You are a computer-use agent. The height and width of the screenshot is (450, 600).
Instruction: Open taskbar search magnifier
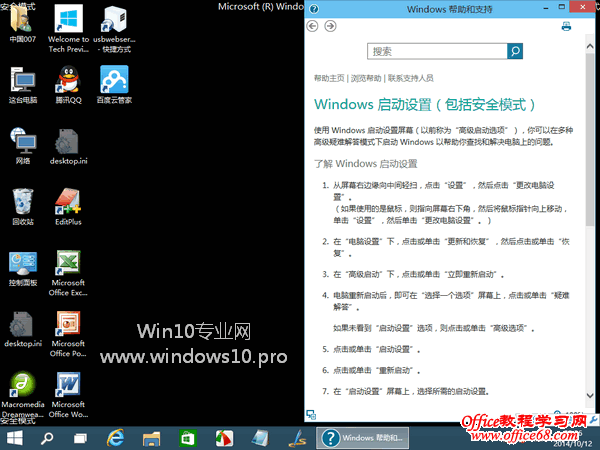tap(47, 438)
